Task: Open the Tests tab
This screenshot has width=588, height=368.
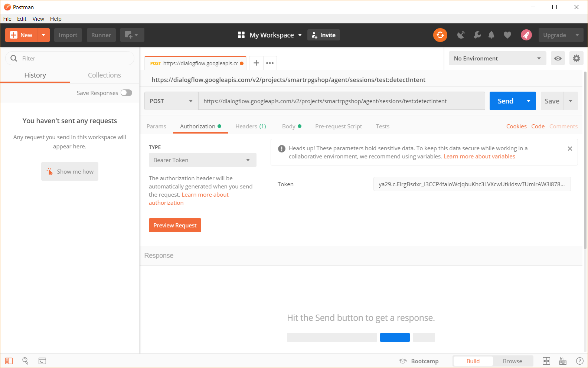Action: 382,126
